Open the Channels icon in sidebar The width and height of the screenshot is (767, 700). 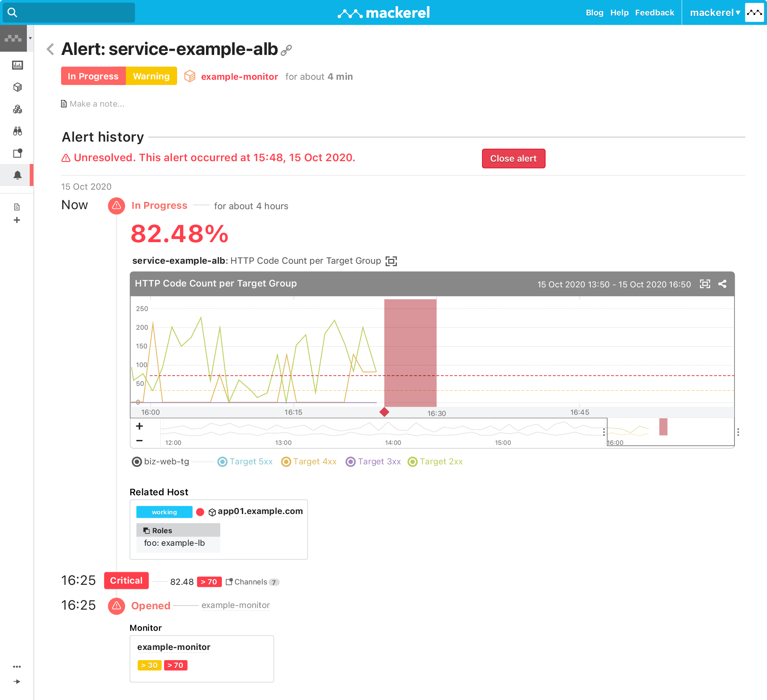click(x=18, y=153)
